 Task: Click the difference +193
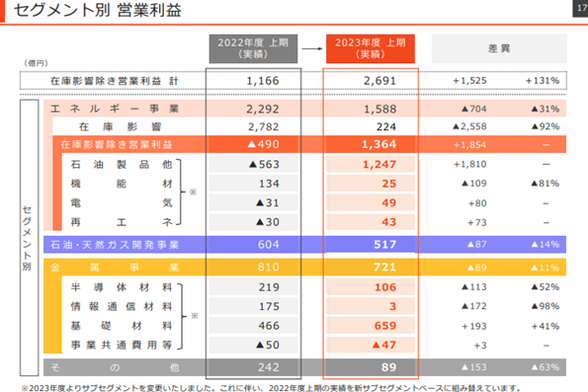(474, 327)
